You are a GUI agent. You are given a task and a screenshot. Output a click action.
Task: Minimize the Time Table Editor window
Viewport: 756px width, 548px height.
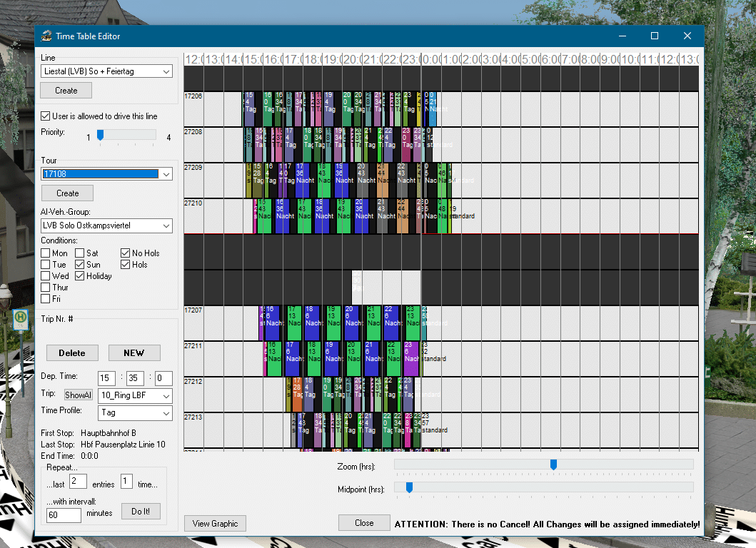pos(621,36)
